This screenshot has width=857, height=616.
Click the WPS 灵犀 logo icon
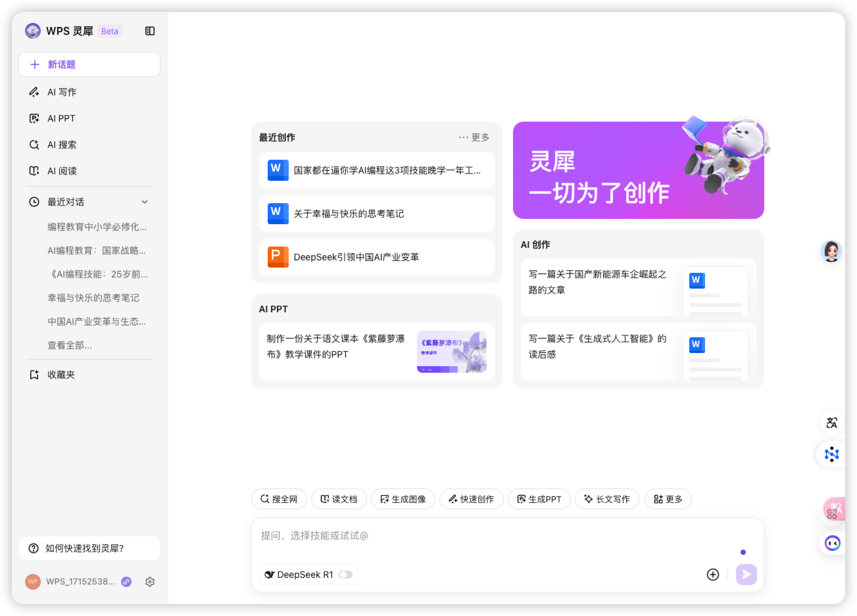[32, 31]
